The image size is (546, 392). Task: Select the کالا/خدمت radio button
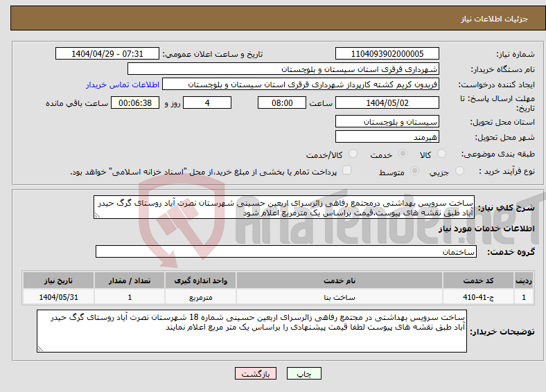(x=353, y=154)
